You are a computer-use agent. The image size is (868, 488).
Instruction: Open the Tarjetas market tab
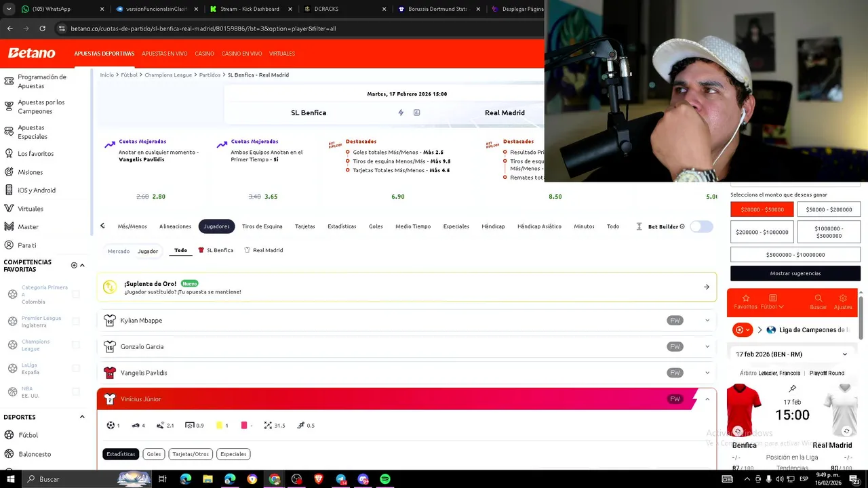point(305,226)
